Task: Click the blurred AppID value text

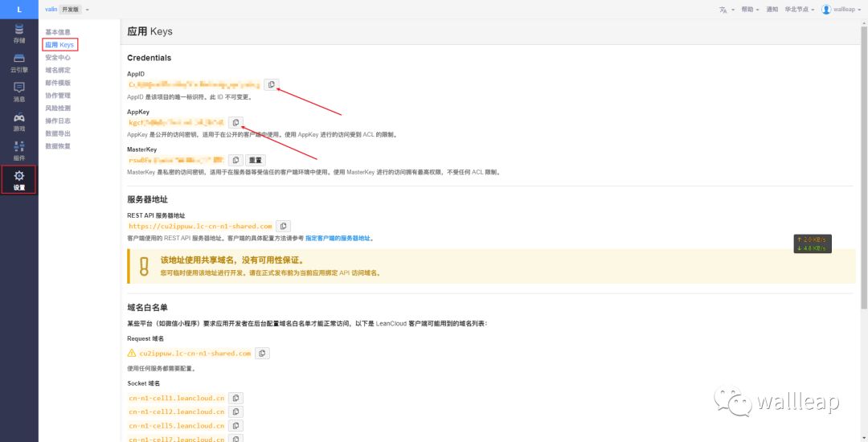Action: point(194,84)
